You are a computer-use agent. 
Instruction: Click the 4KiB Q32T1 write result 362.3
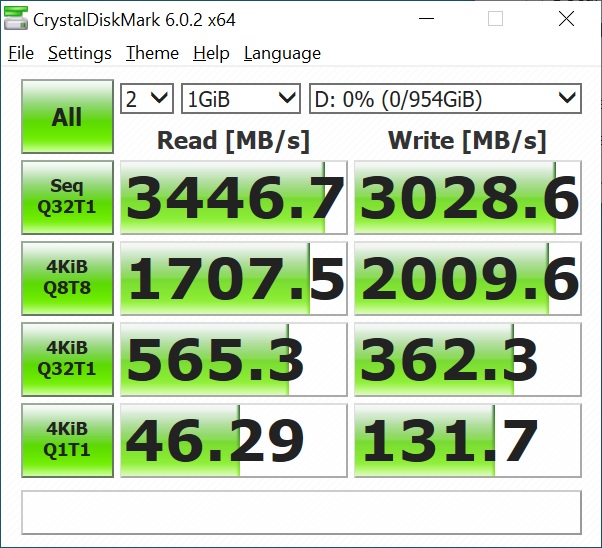tap(468, 359)
